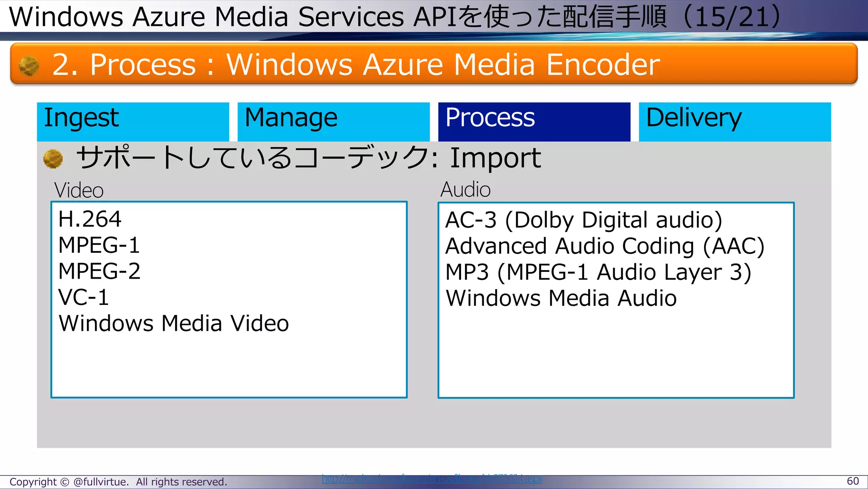Image resolution: width=868 pixels, height=489 pixels.
Task: Click the サポートしているコーデック: Import heading
Action: coord(309,158)
